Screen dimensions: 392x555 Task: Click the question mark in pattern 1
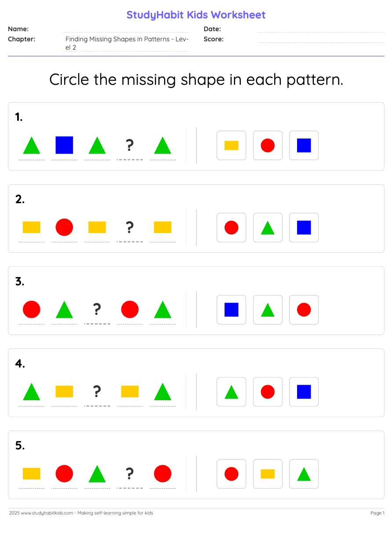[x=130, y=145]
